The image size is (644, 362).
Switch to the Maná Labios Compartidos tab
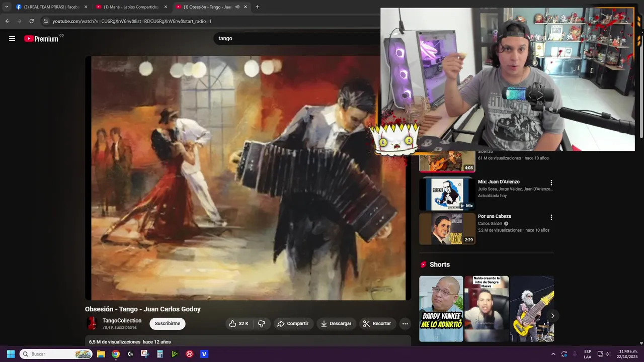pos(131,7)
